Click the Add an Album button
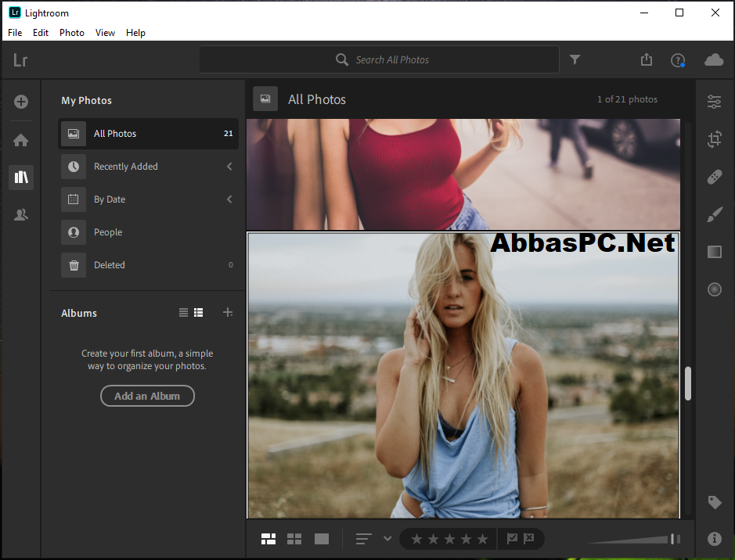 pyautogui.click(x=147, y=396)
